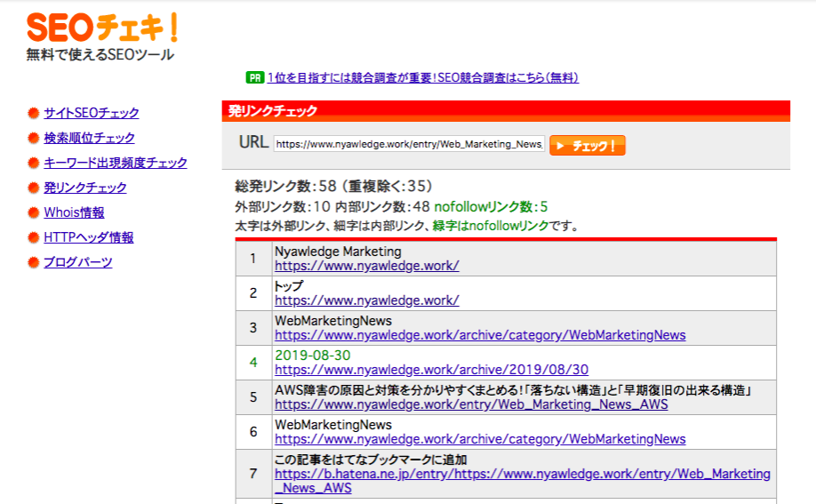This screenshot has width=816, height=504.
Task: Open the SEO競合調査 promotional link
Action: [x=422, y=77]
